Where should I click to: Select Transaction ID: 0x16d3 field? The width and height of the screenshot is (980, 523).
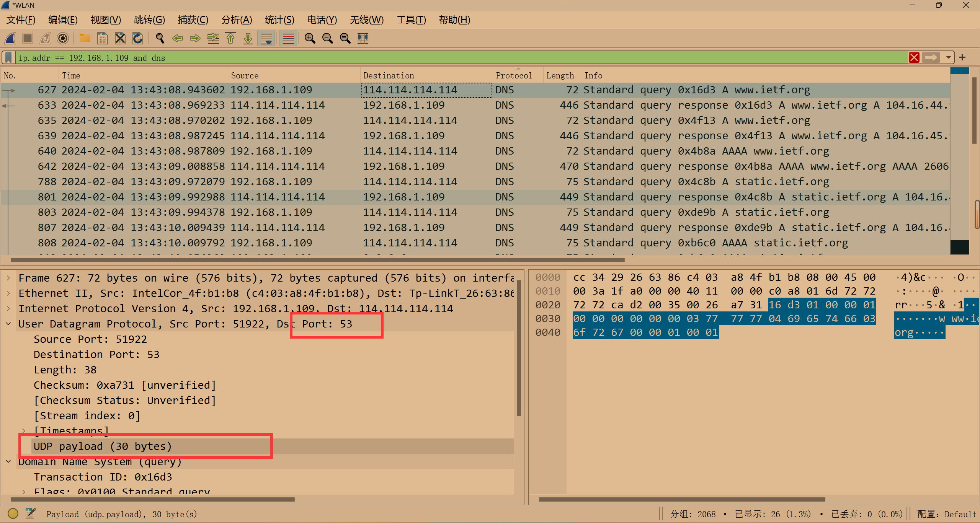[103, 477]
